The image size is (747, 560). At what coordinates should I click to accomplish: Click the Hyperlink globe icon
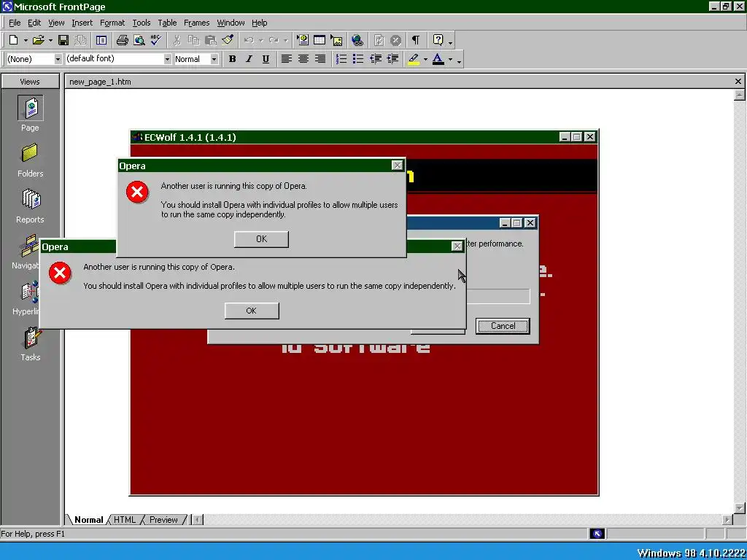click(357, 41)
